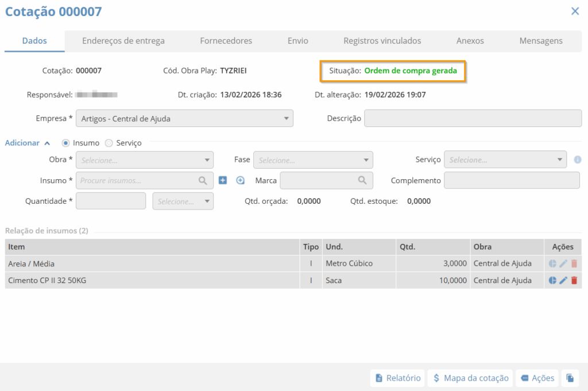This screenshot has width=588, height=391.
Task: Select the Insumo radio button
Action: [x=65, y=143]
